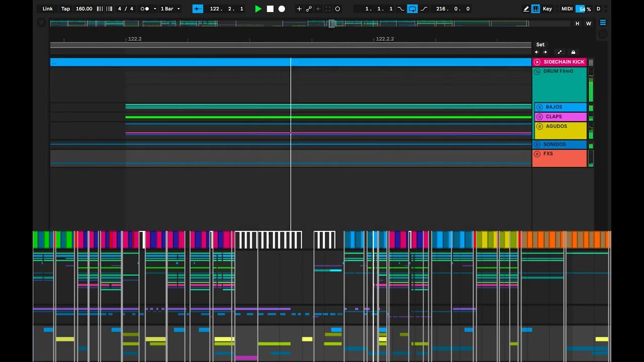Screen dimensions: 644x362
Task: Tap the tempo with Tap button
Action: [66, 9]
